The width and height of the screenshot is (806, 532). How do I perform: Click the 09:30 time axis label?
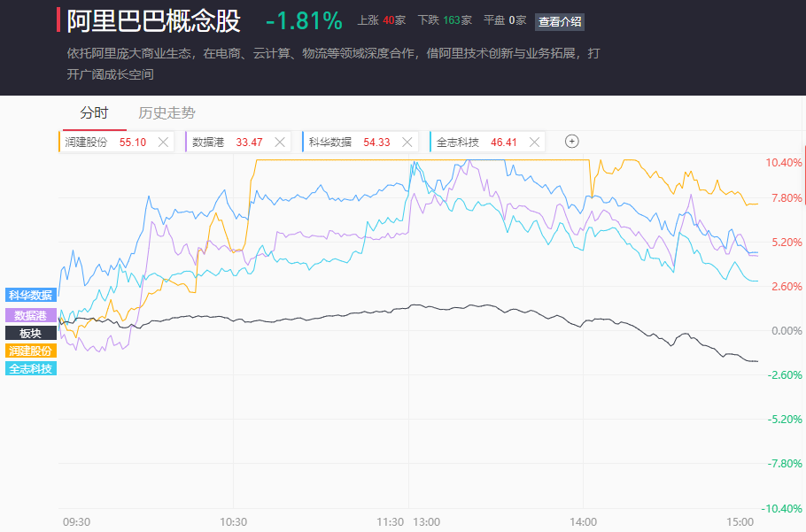(x=76, y=522)
